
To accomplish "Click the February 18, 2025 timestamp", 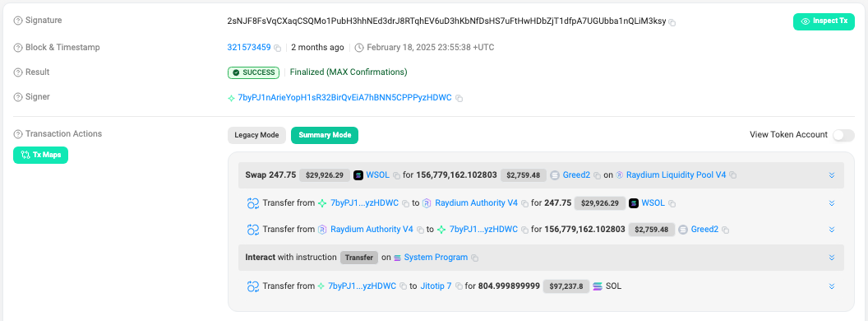I will click(x=431, y=48).
